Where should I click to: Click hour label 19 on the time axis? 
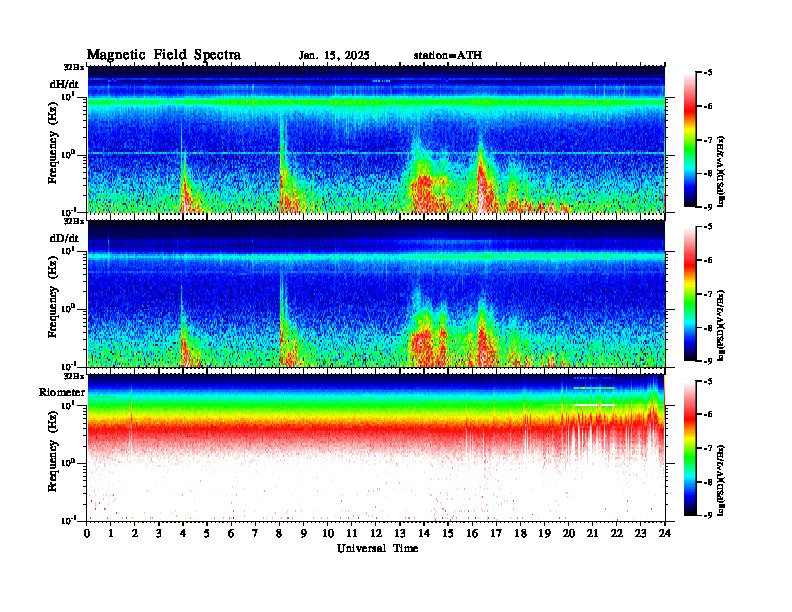point(544,533)
